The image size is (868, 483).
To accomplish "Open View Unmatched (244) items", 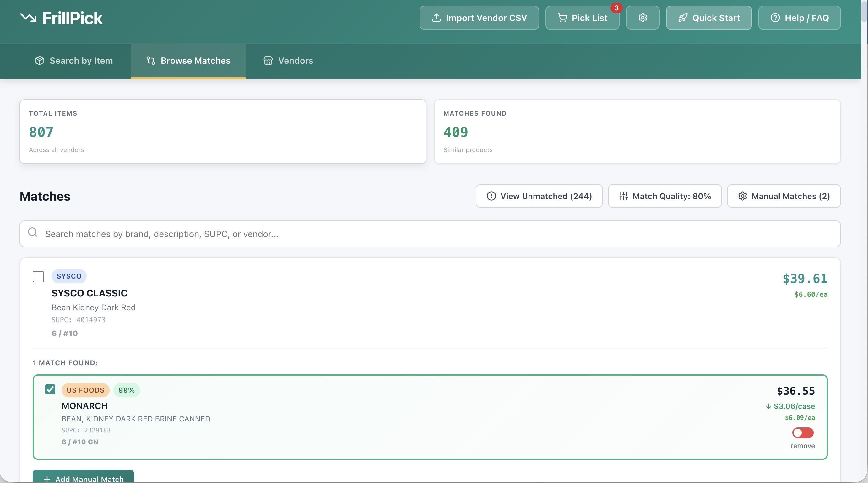I will [539, 196].
